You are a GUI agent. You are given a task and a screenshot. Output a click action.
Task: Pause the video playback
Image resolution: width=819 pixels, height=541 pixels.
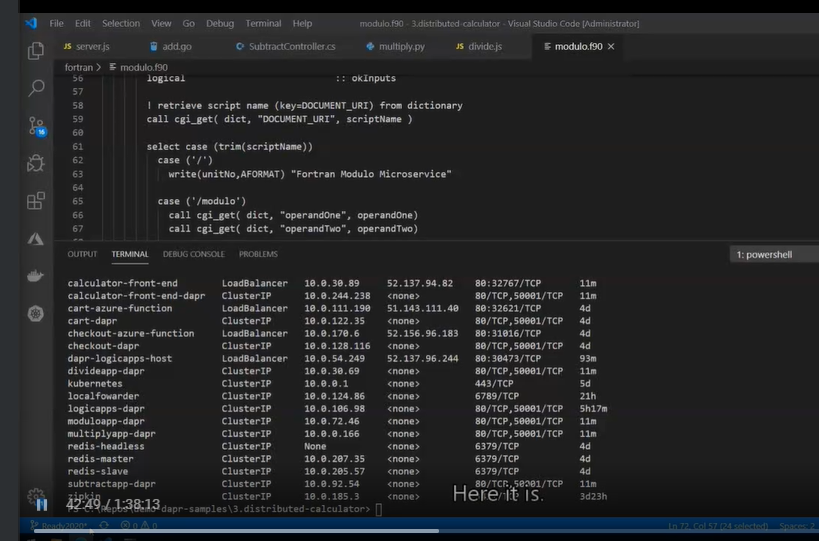click(42, 504)
